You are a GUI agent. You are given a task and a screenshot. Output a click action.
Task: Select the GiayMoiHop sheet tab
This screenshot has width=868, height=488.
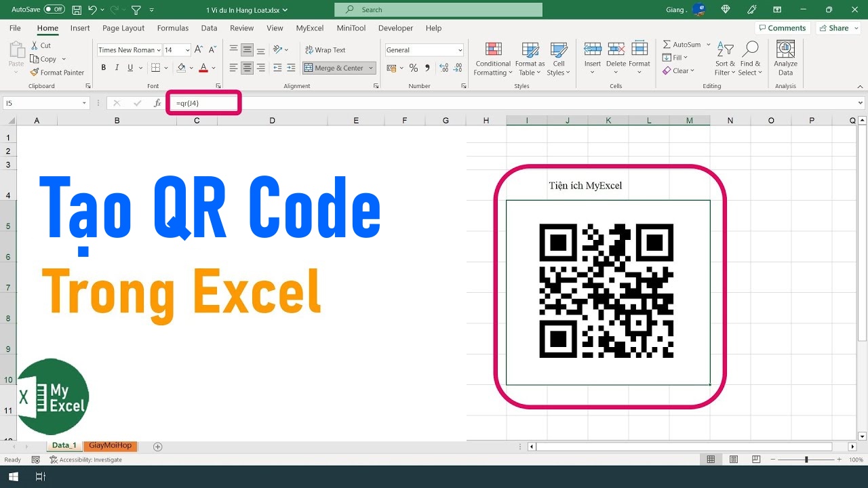click(x=110, y=445)
